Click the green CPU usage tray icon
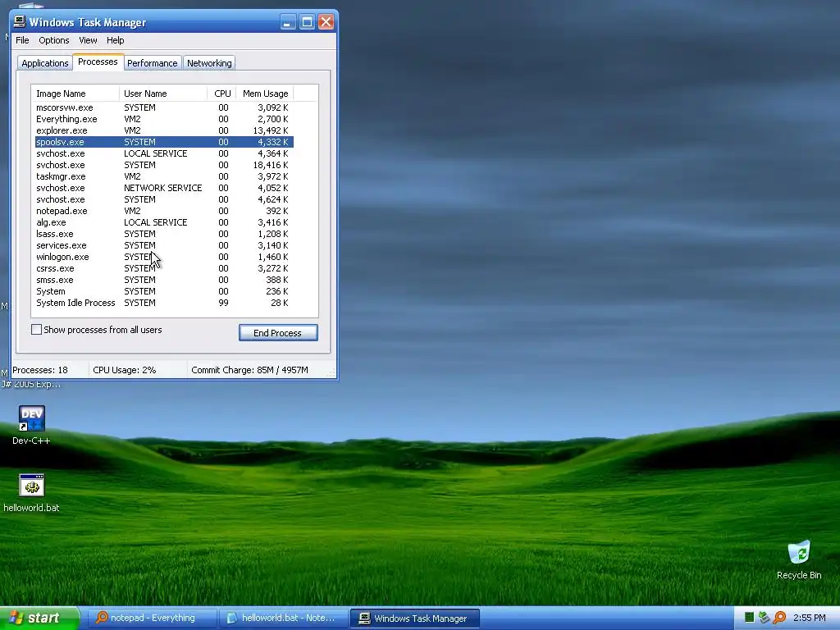 (750, 618)
